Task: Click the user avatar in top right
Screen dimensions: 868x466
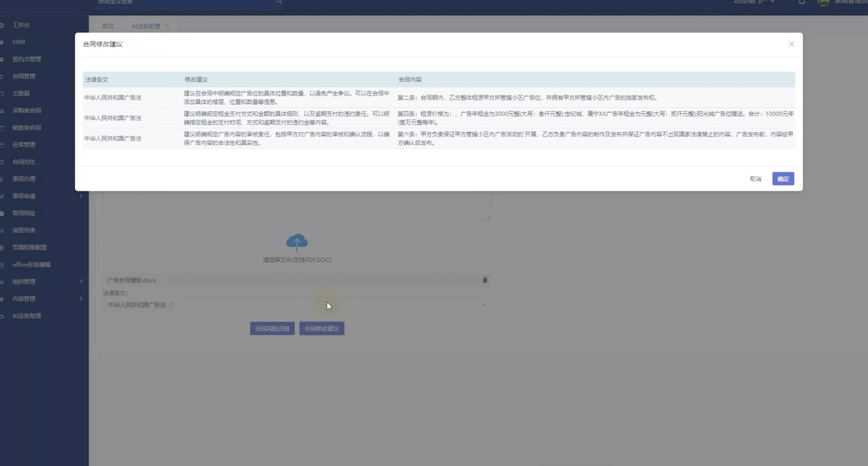Action: (x=823, y=2)
